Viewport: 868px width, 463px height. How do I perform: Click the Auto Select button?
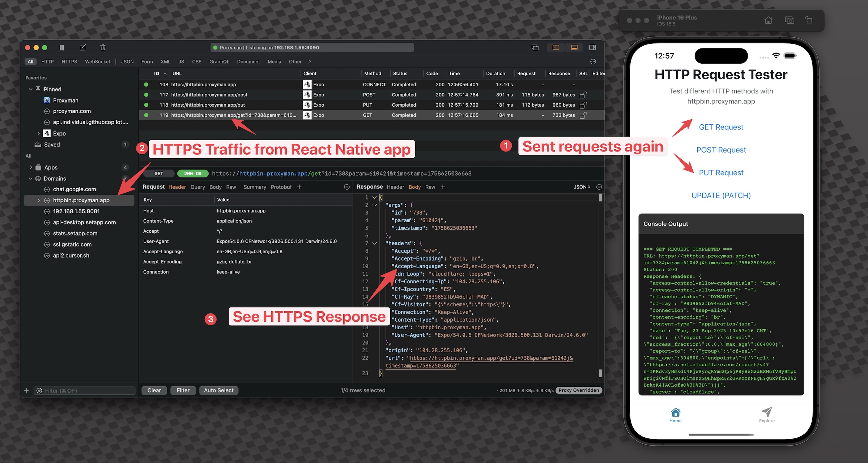point(218,390)
